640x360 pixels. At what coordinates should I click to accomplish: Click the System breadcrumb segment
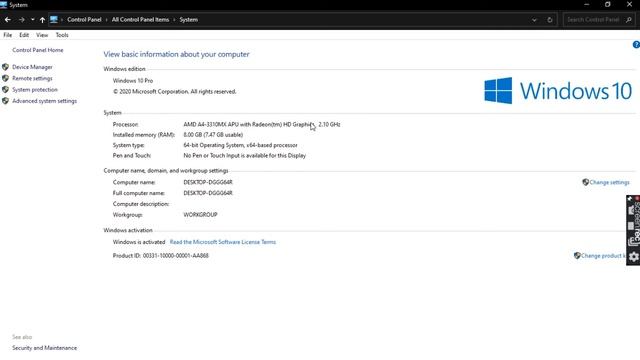(189, 20)
